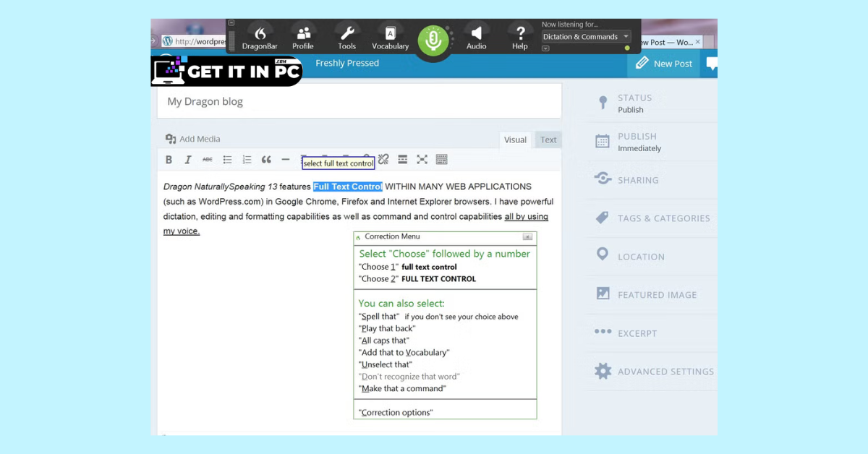Click the post title field 'My Dragon blog'

click(359, 101)
